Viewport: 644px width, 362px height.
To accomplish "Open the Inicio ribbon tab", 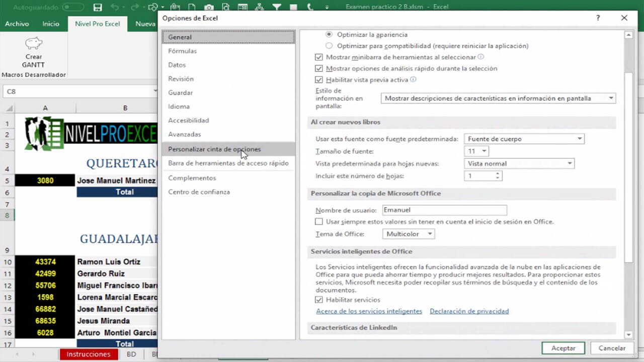I will click(x=51, y=24).
